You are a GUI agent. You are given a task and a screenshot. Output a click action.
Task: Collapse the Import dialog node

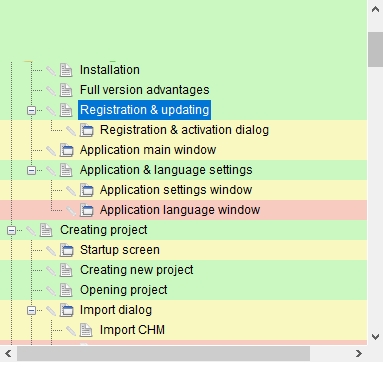(31, 310)
